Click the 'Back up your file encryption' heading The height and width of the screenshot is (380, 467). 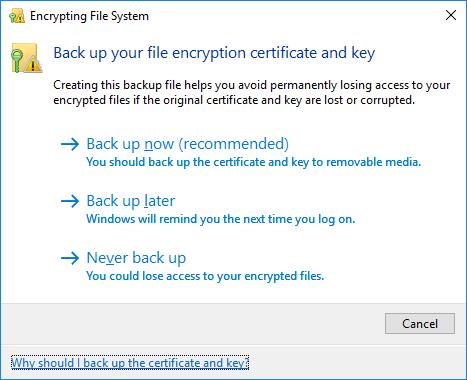(214, 53)
